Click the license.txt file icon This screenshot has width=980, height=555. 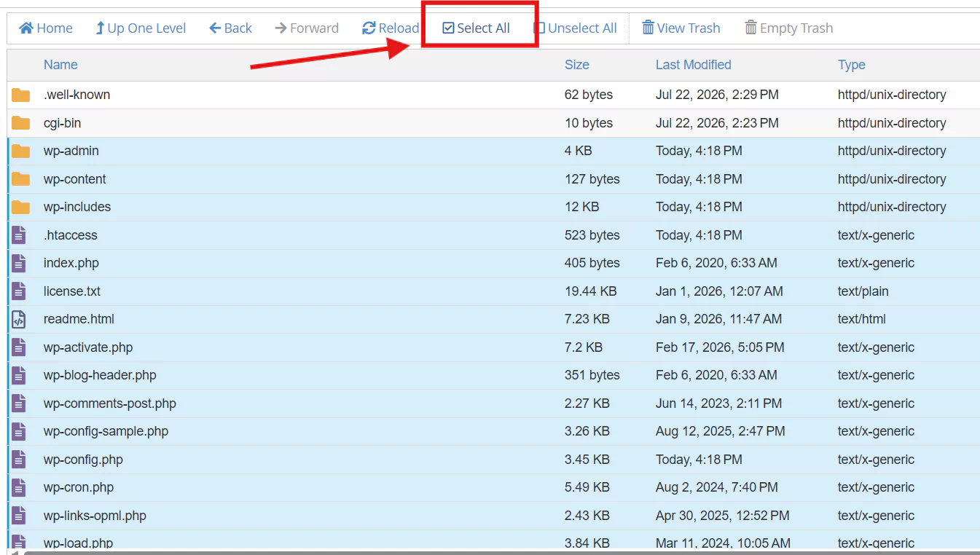[x=19, y=291]
